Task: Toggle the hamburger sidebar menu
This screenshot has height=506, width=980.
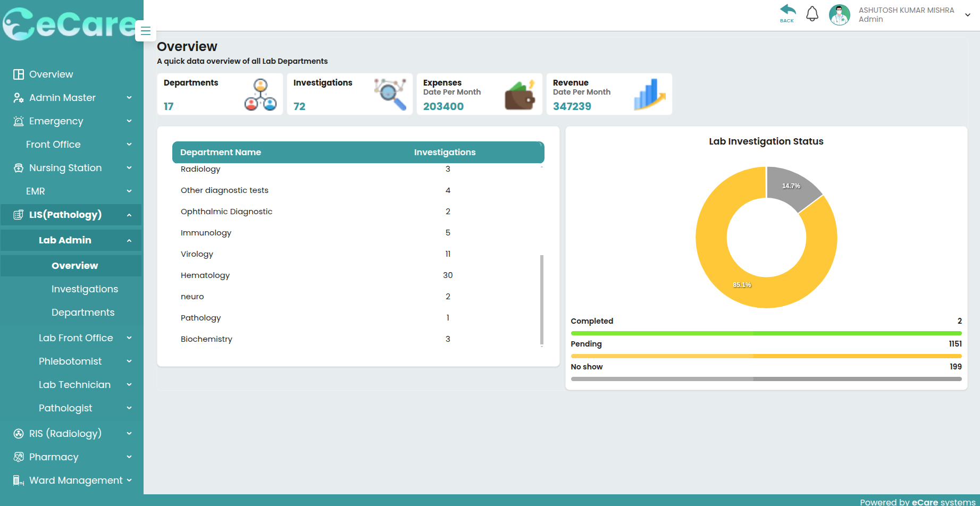Action: pyautogui.click(x=146, y=31)
